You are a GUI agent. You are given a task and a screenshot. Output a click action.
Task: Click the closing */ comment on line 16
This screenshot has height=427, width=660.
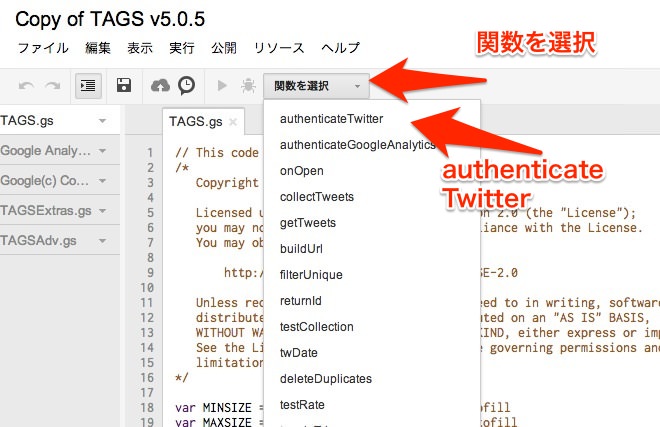[x=182, y=378]
